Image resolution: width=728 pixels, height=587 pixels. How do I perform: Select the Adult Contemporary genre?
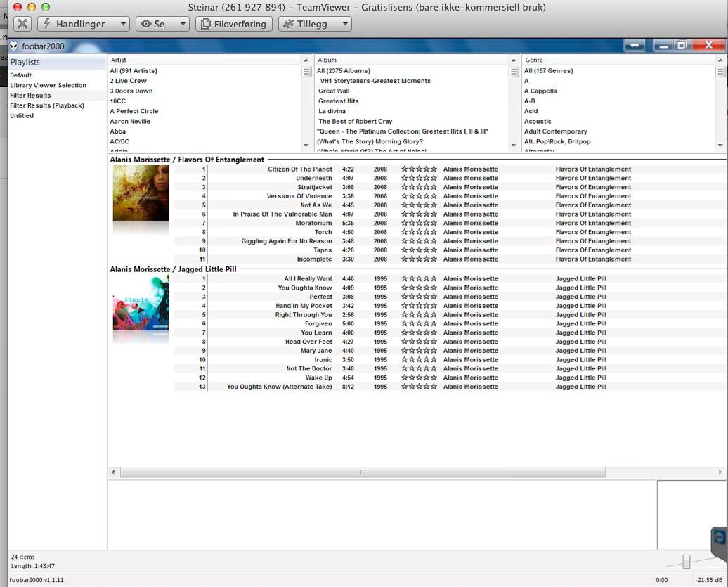(x=556, y=132)
